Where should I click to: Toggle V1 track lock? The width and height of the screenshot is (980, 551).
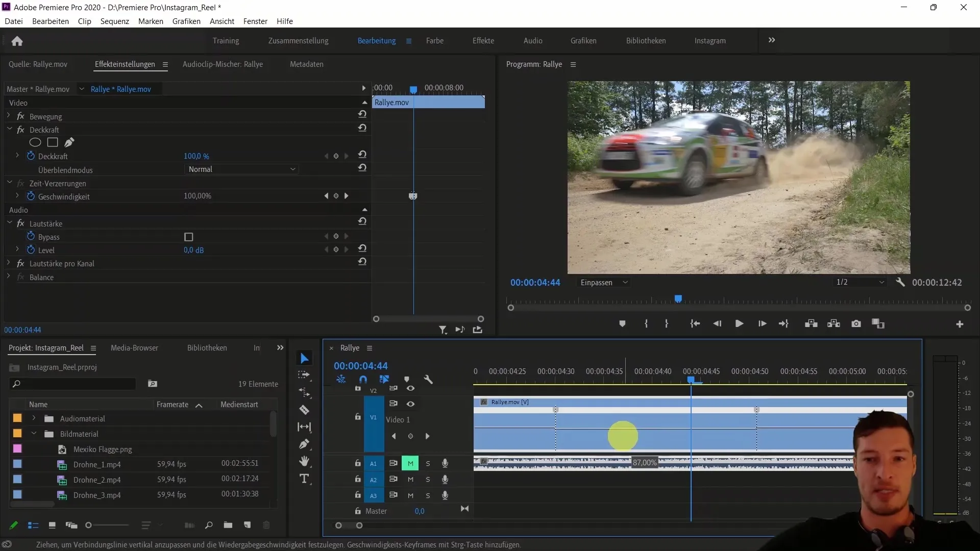tap(358, 417)
